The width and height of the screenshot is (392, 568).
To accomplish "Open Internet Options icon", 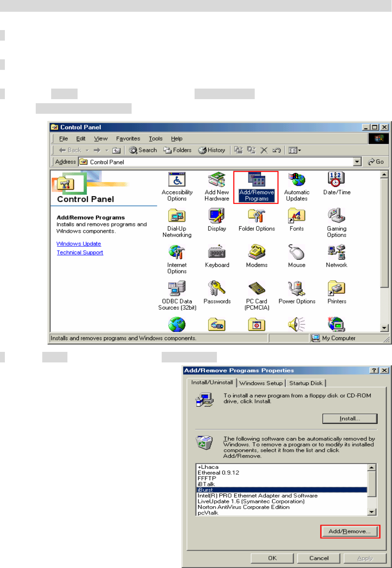I will [177, 259].
